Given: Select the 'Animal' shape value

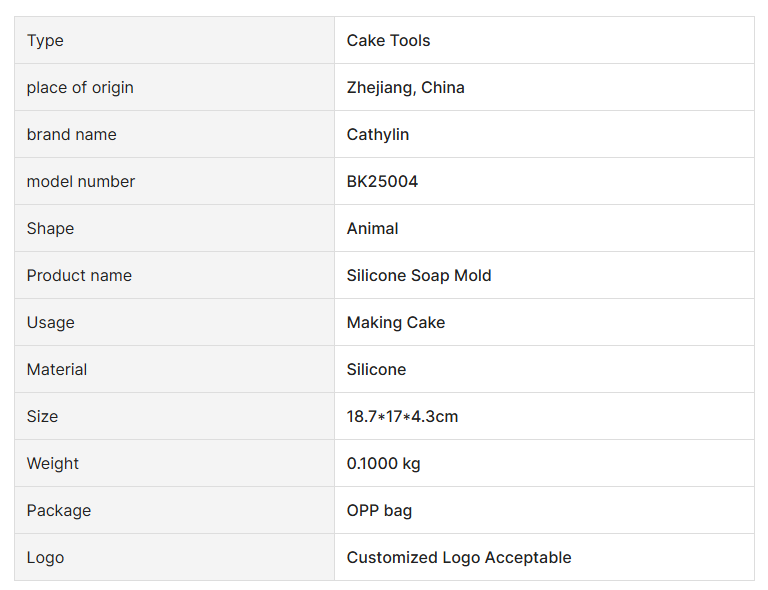Looking at the screenshot, I should (x=372, y=229).
